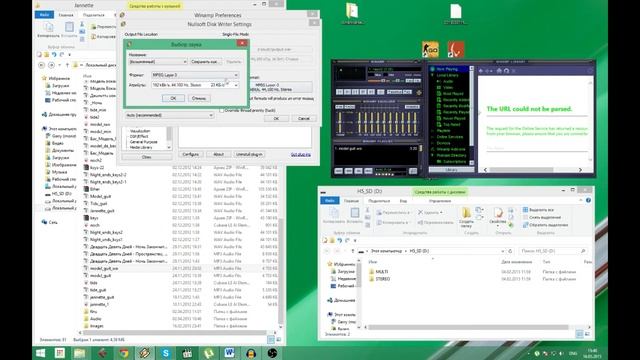Collapse the HS_SD ribbon with the chevron

point(580,200)
